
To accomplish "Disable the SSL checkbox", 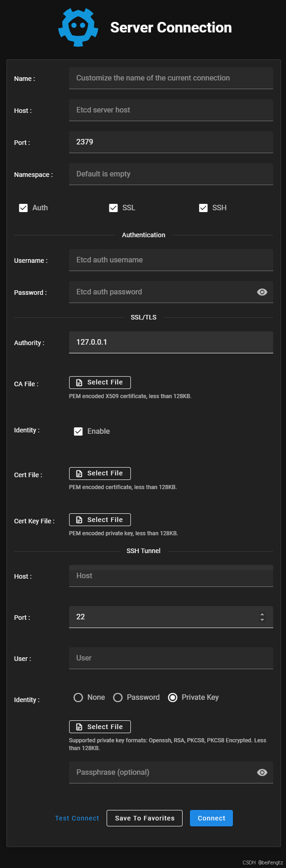I will (113, 208).
